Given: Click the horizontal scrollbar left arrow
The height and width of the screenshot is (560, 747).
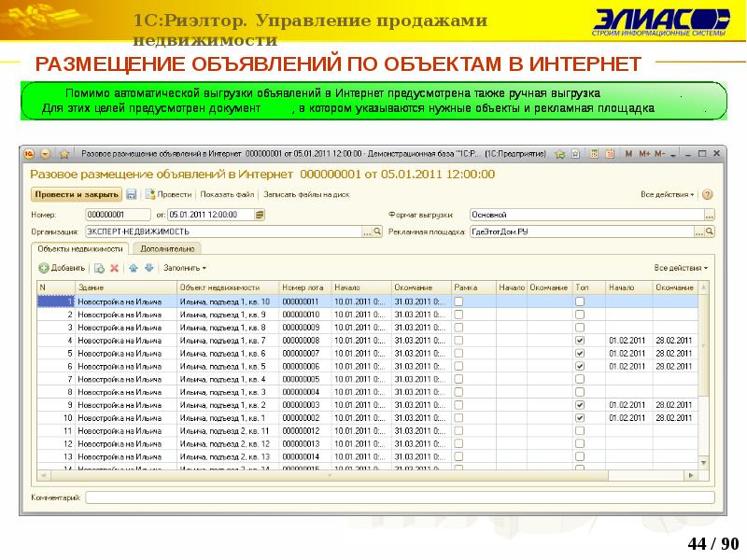Looking at the screenshot, I should click(x=43, y=475).
